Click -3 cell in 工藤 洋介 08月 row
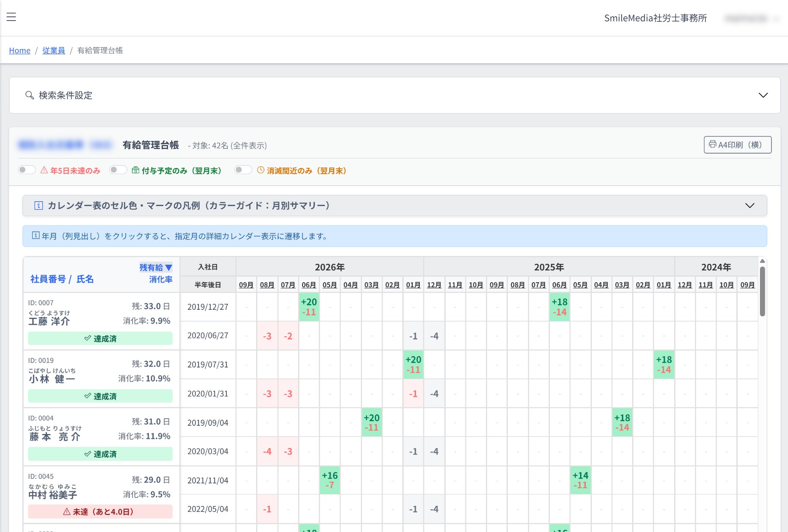Viewport: 788px width, 532px height. coord(267,336)
